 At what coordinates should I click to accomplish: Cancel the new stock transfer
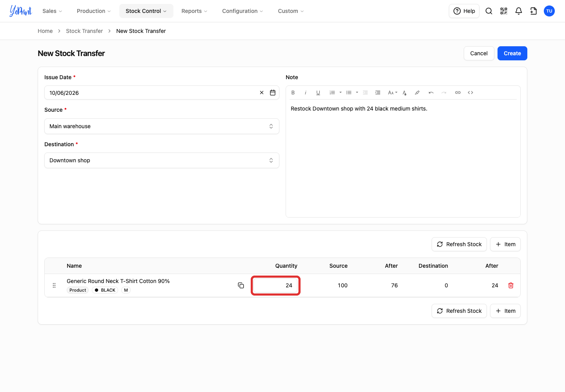pyautogui.click(x=479, y=53)
